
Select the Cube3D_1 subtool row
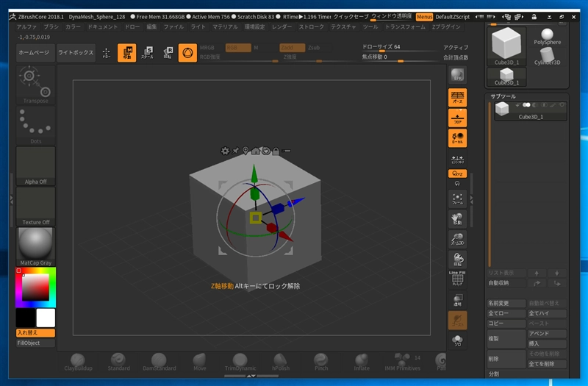[x=530, y=111]
